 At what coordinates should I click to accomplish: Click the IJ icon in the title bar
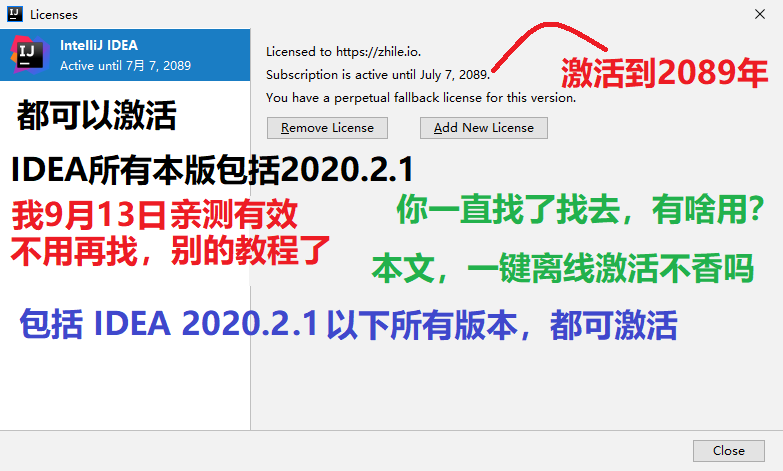click(15, 14)
